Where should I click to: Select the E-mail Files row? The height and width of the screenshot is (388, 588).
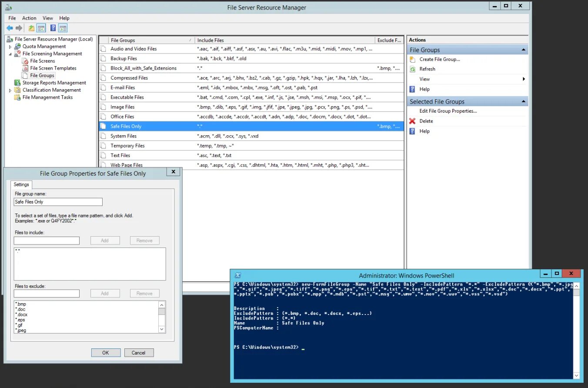click(251, 87)
